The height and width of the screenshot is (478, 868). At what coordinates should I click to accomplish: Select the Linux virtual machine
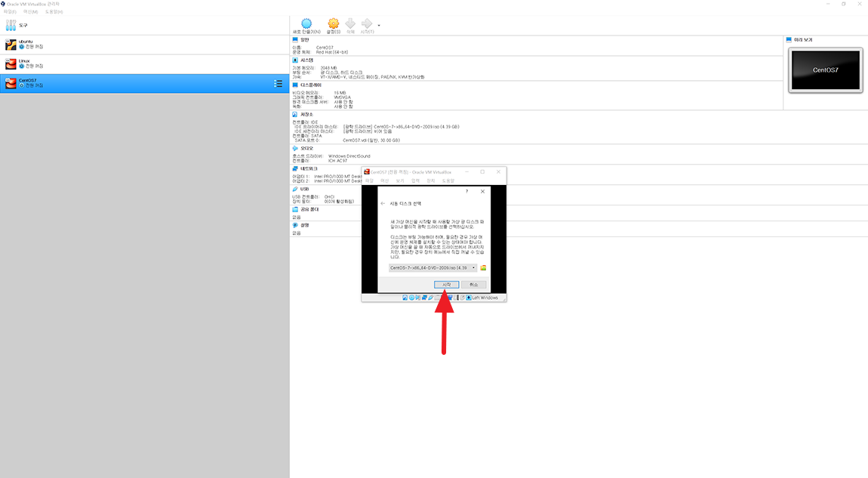[x=144, y=64]
